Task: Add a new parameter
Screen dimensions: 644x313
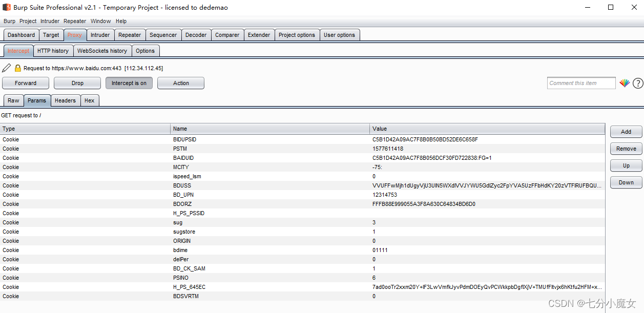Action: coord(626,132)
